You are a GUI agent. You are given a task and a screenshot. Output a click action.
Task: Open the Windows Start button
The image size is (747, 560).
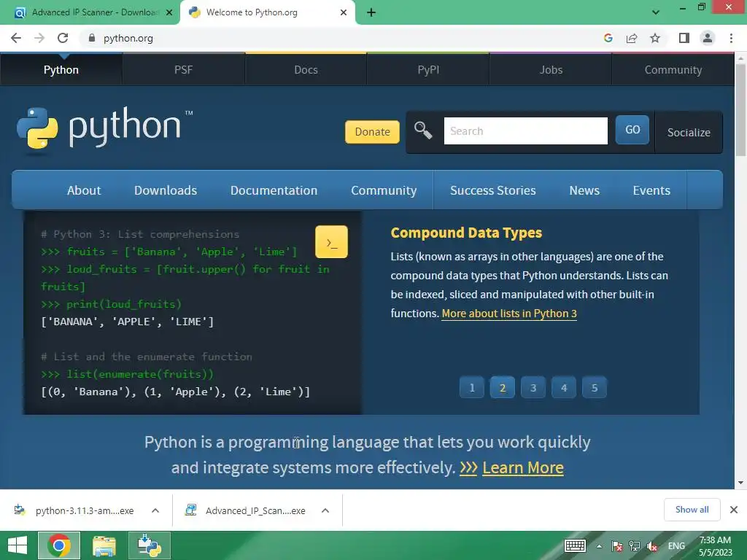tap(18, 545)
